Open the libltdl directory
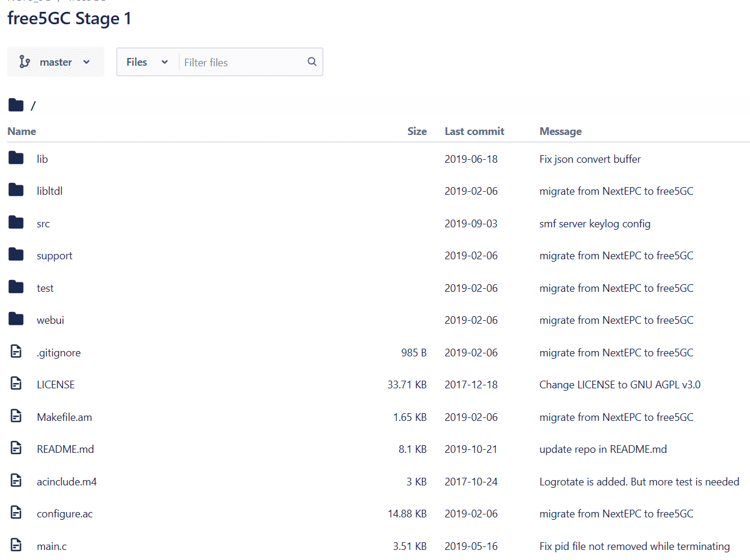Screen dimensions: 750x560 point(50,191)
